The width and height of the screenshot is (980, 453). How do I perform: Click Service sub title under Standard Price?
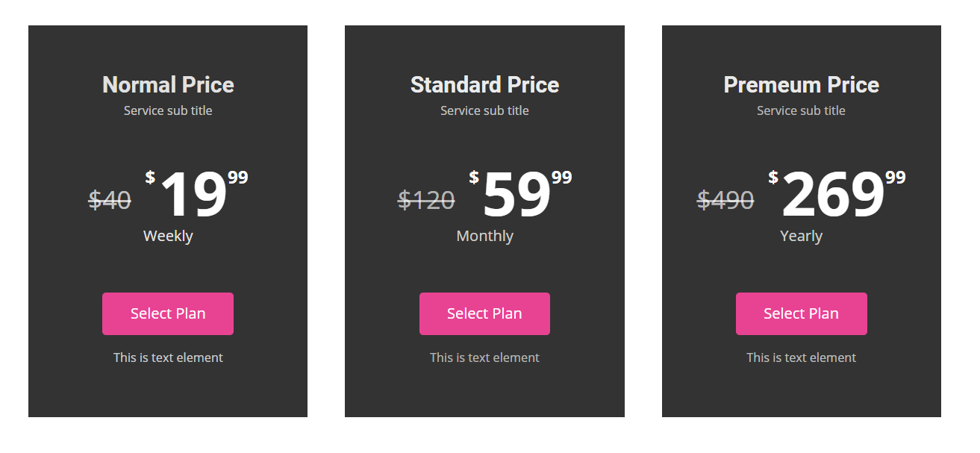tap(484, 110)
